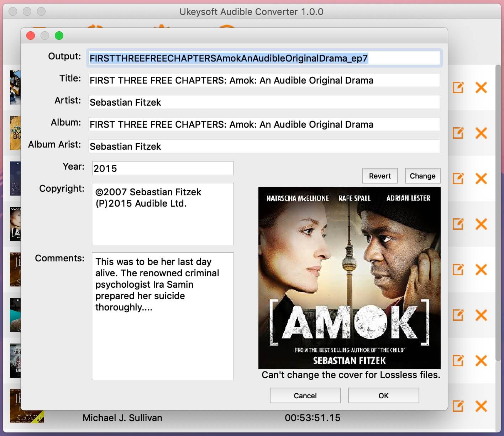Remove the Michael J. Sullivan audiobook with its X icon
504x436 pixels.
pyautogui.click(x=481, y=406)
